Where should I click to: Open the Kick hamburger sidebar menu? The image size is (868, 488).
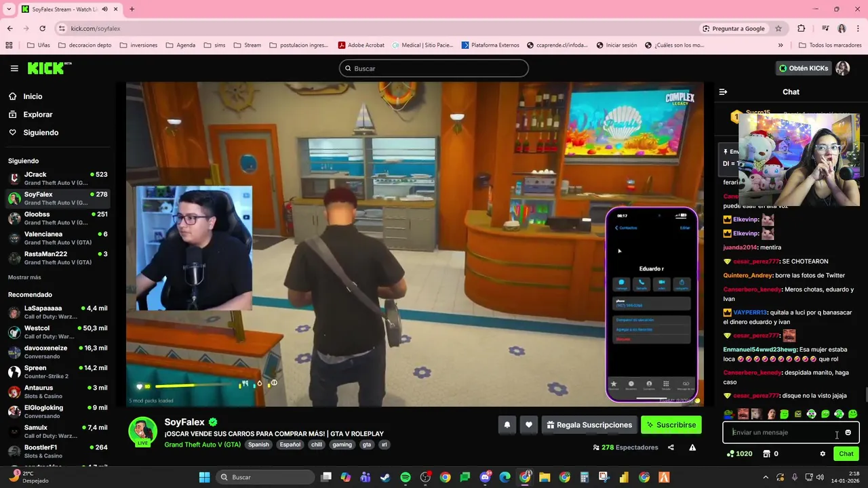pyautogui.click(x=14, y=68)
